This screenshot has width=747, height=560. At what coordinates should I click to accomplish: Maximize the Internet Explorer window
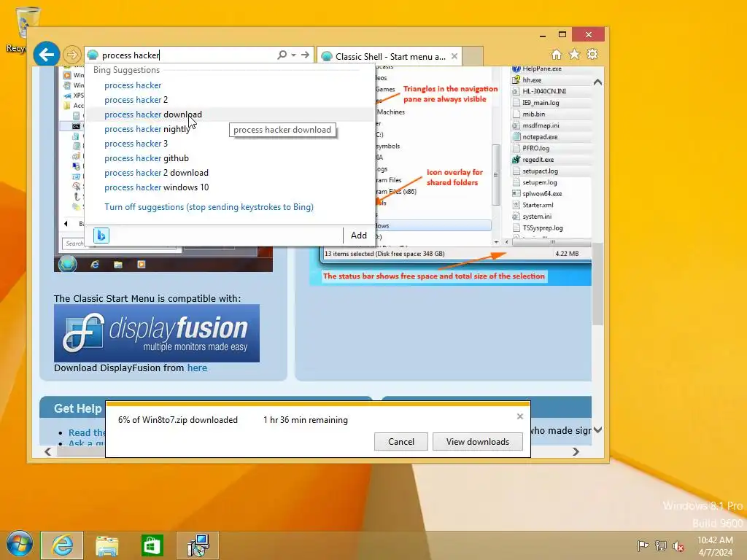point(562,35)
